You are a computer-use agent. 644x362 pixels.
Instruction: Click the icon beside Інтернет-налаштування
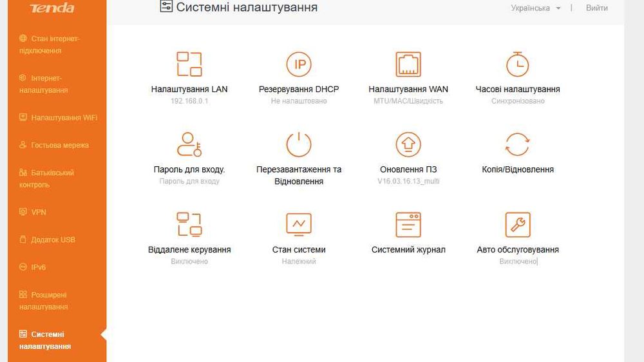pyautogui.click(x=23, y=78)
